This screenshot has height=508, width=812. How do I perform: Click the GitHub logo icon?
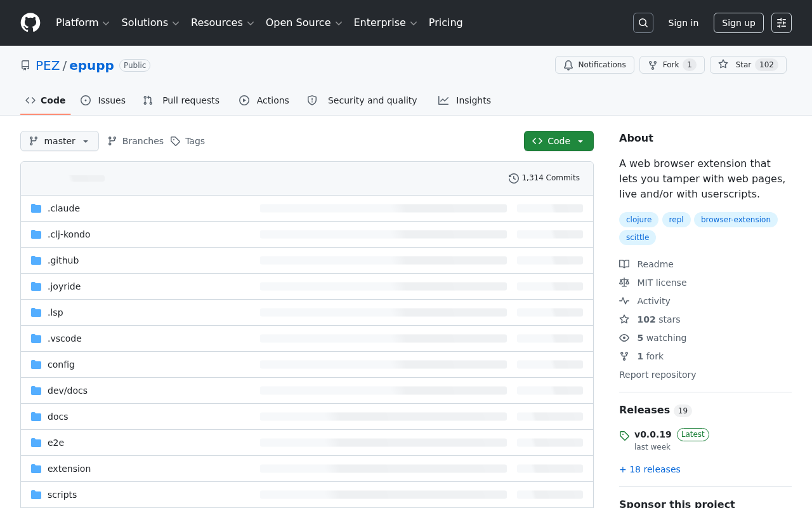point(30,23)
